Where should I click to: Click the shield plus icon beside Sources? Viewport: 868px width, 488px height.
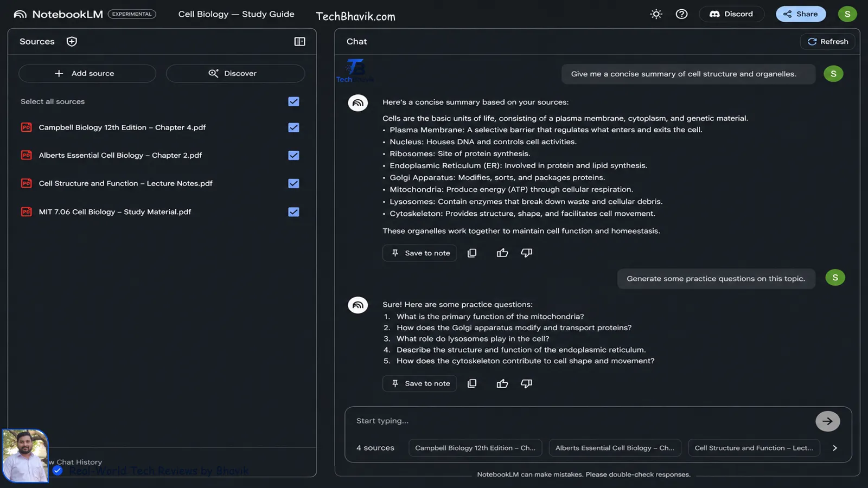pyautogui.click(x=72, y=41)
